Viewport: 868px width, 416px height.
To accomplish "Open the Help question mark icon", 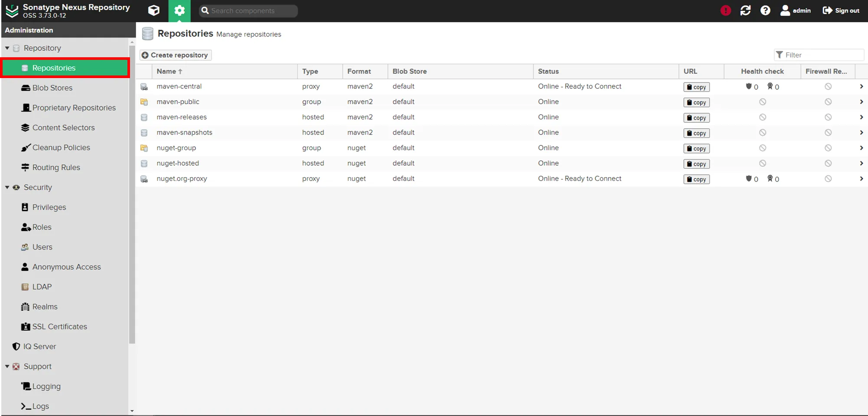I will click(x=765, y=10).
